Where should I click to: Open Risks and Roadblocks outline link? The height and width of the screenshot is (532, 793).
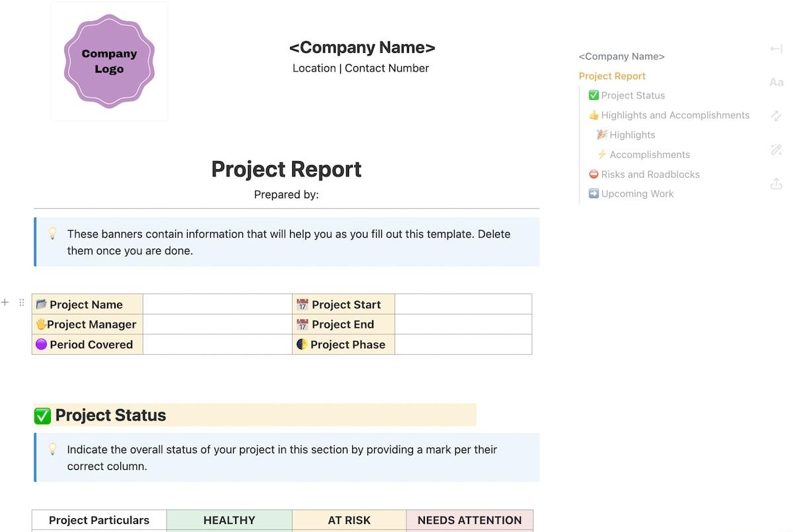(x=650, y=174)
